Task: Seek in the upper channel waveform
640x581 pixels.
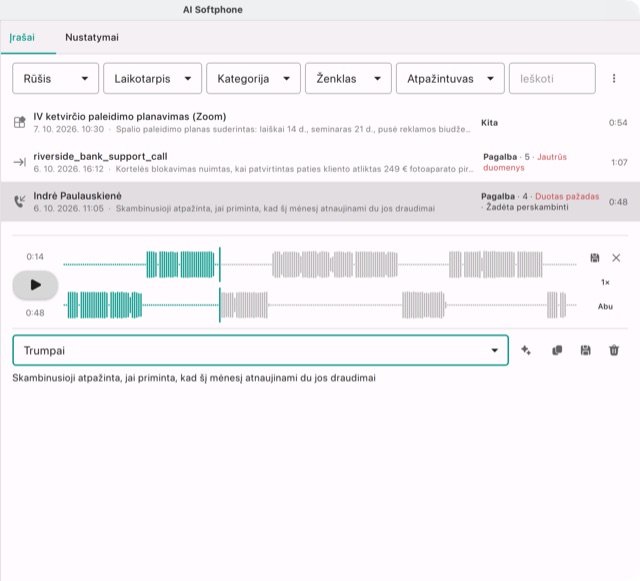Action: pos(320,265)
